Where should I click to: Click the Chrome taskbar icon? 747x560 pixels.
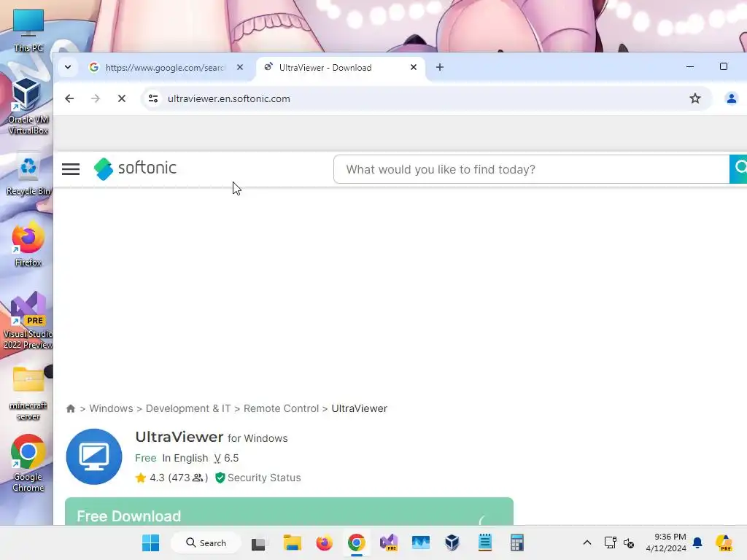coord(356,542)
